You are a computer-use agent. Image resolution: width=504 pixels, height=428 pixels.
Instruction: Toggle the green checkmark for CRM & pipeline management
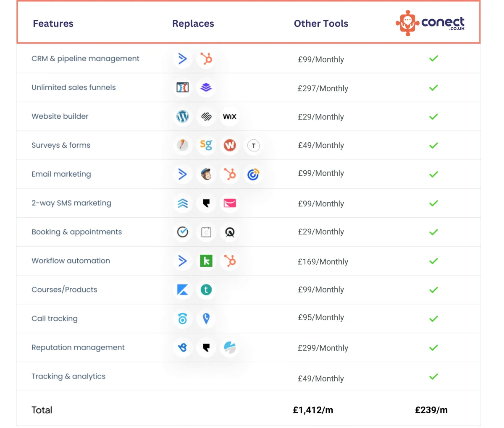click(433, 59)
